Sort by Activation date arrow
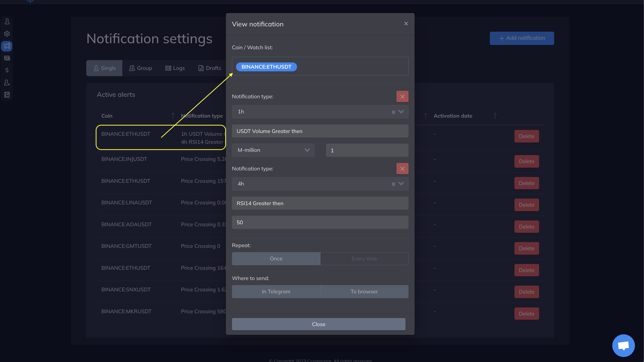Screen dimensions: 644x362 point(495,116)
